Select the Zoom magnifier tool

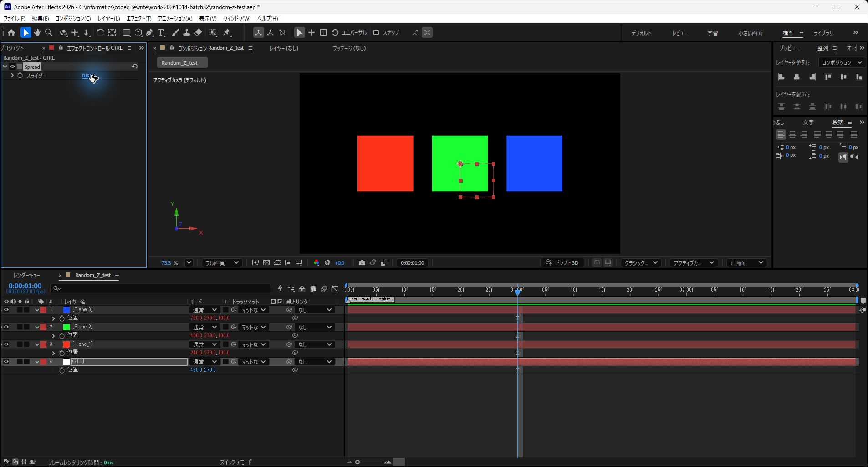[x=49, y=32]
